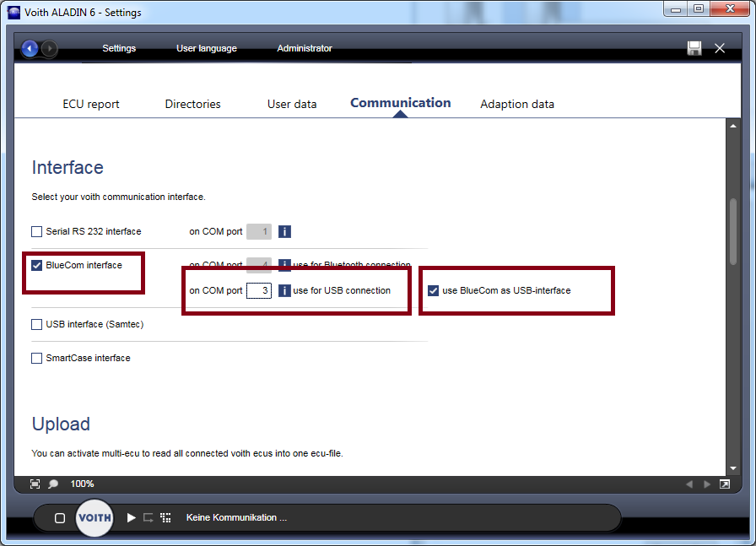This screenshot has height=546, width=756.
Task: Save settings with the floppy disk icon
Action: 694,48
